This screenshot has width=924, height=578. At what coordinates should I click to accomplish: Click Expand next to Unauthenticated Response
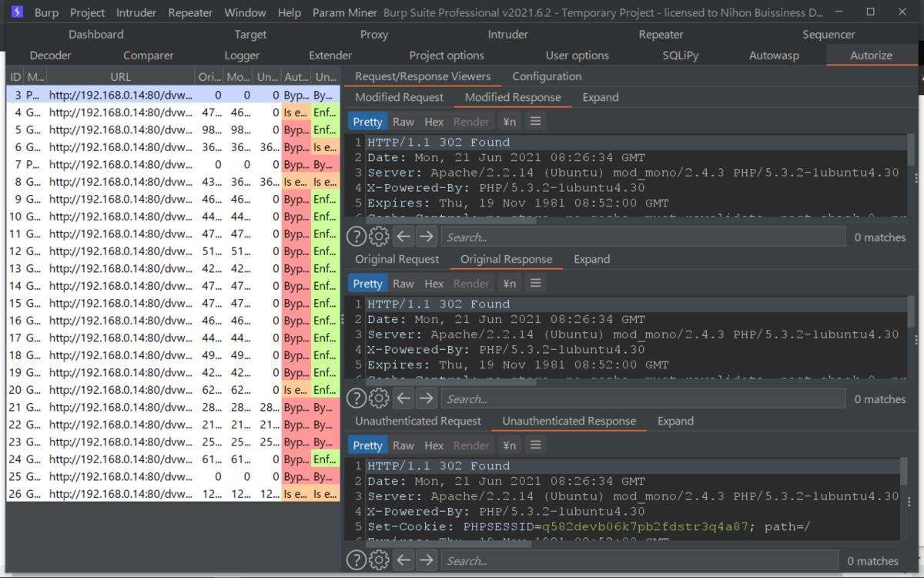[x=676, y=421]
